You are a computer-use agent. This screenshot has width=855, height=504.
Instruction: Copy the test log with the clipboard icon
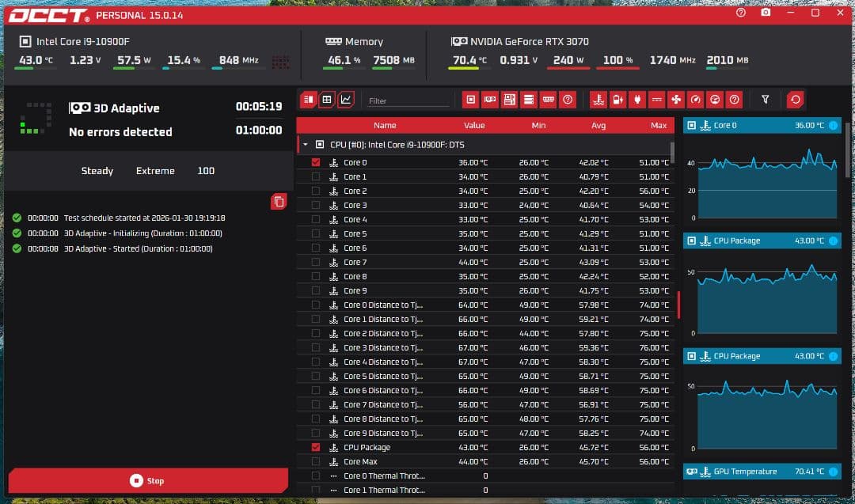pos(278,202)
